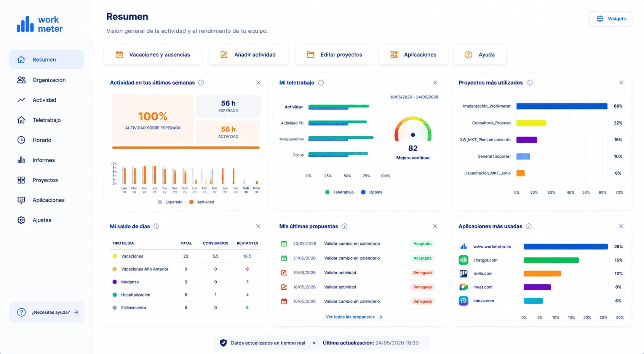The width and height of the screenshot is (644, 354).
Task: Open Organización section in sidebar
Action: pyautogui.click(x=46, y=80)
